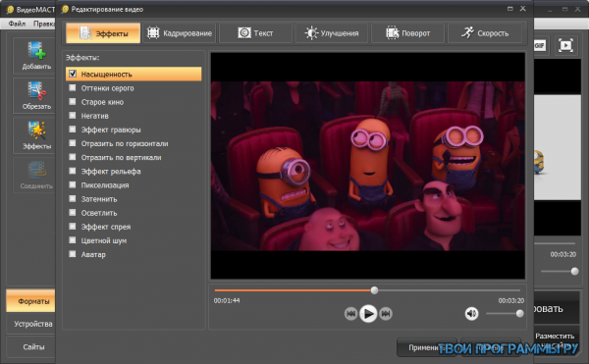The width and height of the screenshot is (589, 364).
Task: Switch to the Кадрирование tab
Action: (x=180, y=33)
